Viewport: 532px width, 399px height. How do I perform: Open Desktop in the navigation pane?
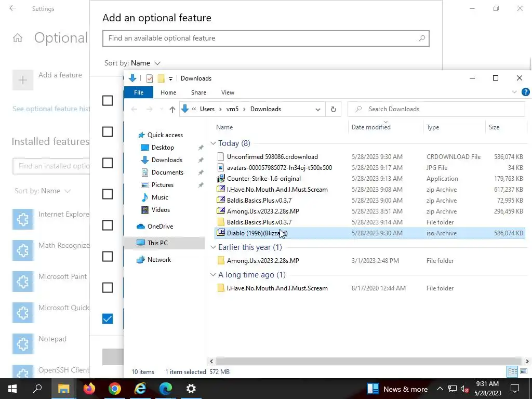click(x=163, y=148)
